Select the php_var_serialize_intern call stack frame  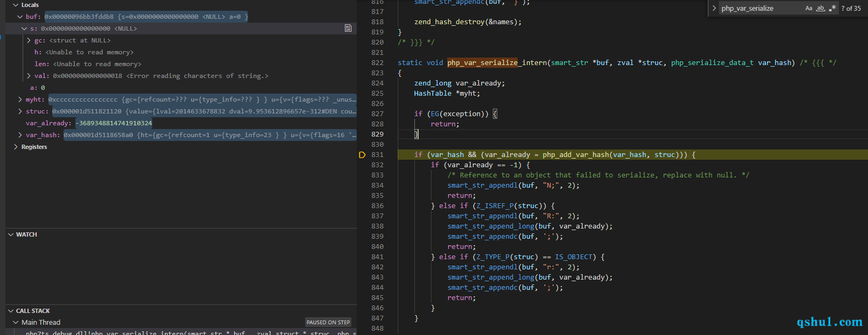(181, 333)
